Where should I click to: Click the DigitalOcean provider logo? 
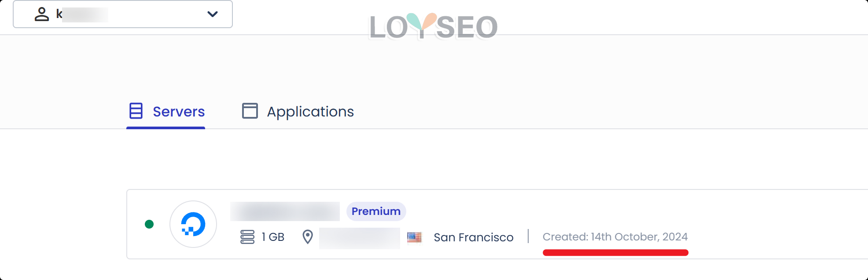193,224
